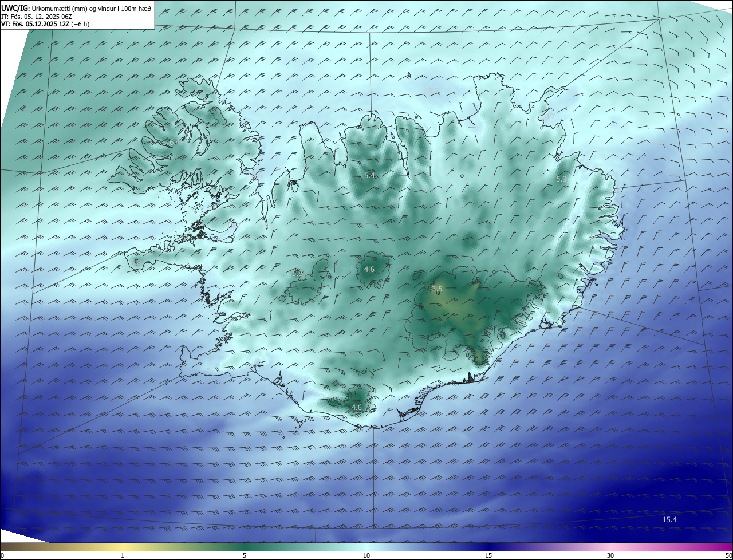Click the "8.5" value near the northeast corner
The image size is (733, 560).
(x=673, y=59)
